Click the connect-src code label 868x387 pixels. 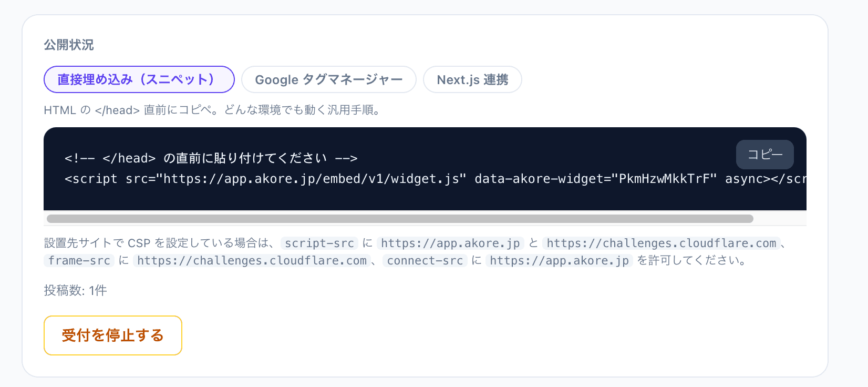pyautogui.click(x=425, y=260)
